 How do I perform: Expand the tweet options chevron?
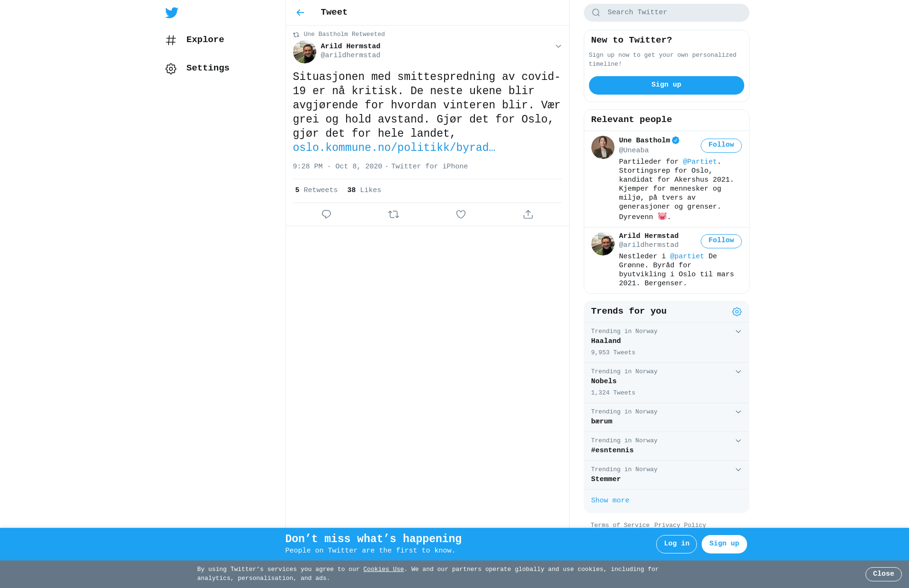(x=558, y=46)
